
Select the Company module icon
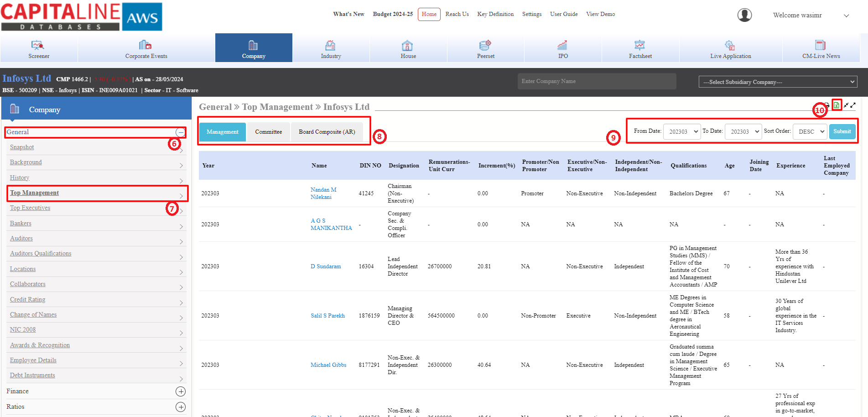tap(253, 45)
